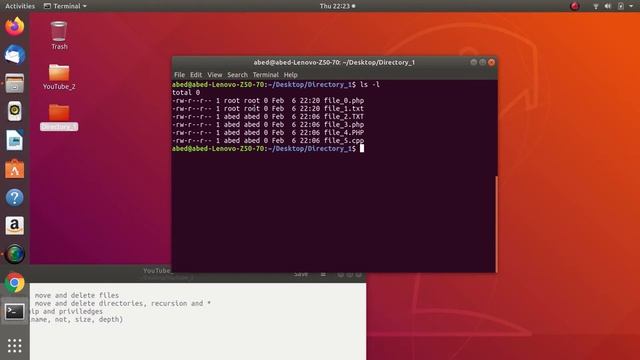Click the 'ls -l' command text
640x360 pixels.
pos(370,84)
